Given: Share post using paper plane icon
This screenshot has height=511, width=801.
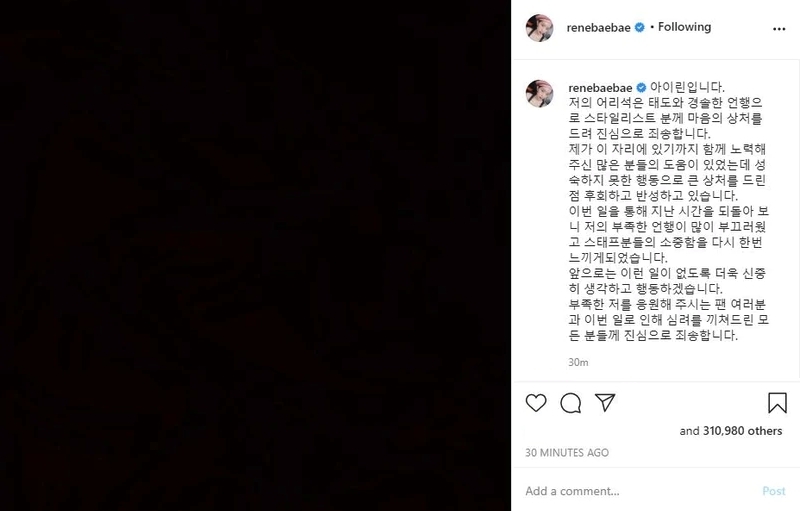Looking at the screenshot, I should 605,403.
